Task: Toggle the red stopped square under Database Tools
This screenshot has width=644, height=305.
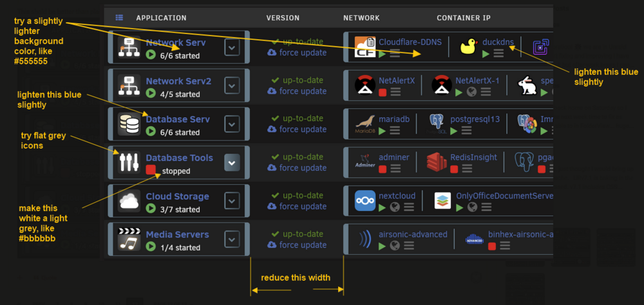Action: point(151,169)
